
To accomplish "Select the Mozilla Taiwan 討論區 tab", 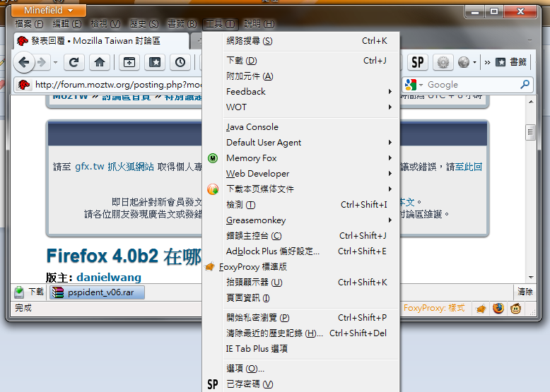I will point(102,41).
